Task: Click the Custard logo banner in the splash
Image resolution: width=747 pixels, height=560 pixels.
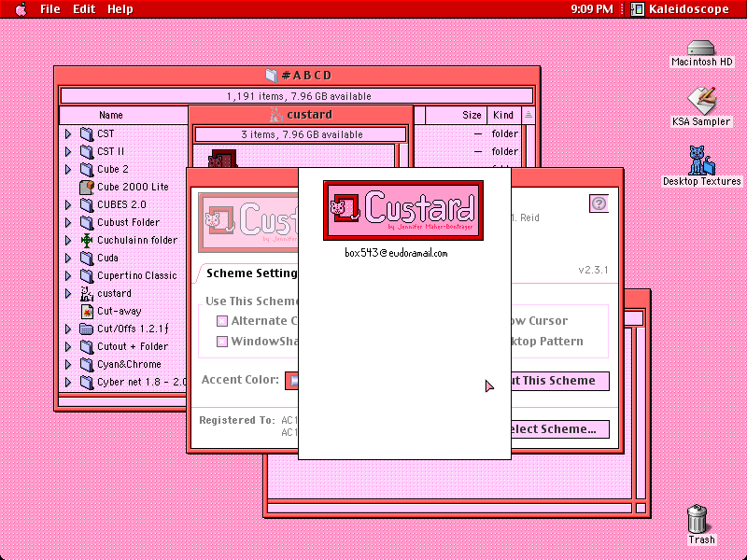Action: [403, 211]
